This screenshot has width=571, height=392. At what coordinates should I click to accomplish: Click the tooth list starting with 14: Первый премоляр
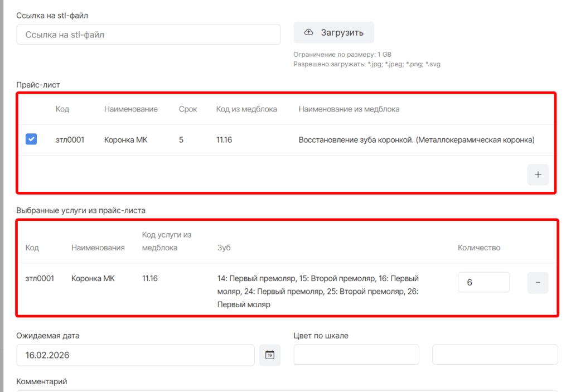(x=318, y=291)
